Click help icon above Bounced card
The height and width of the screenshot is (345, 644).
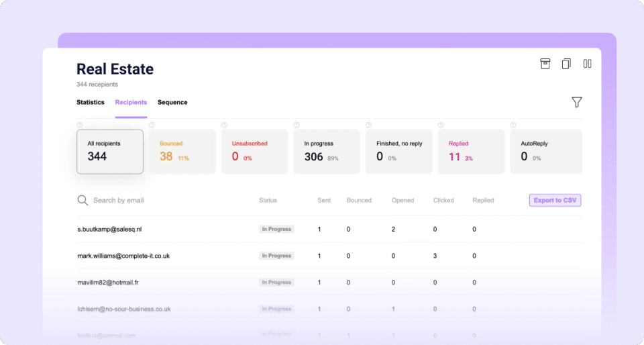[x=152, y=125]
